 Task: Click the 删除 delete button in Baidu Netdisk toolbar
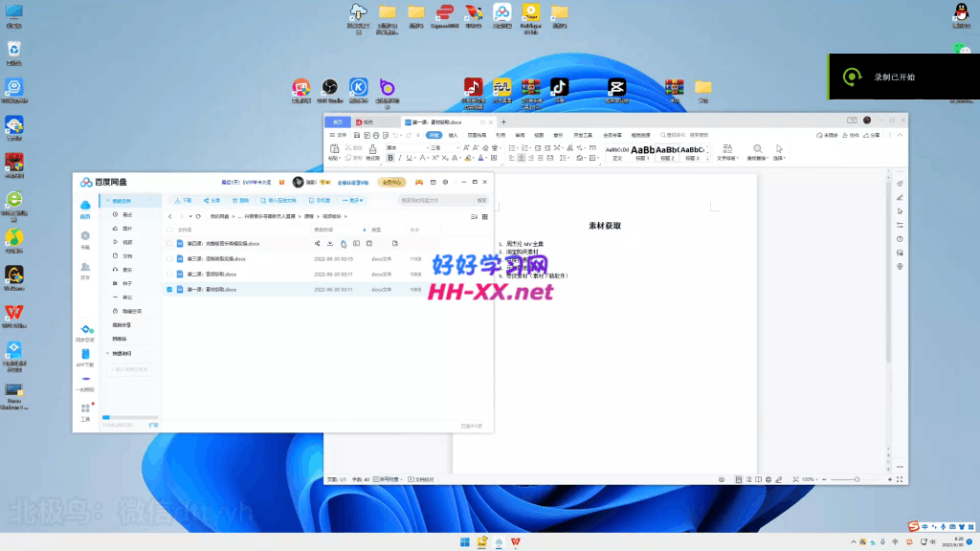(240, 201)
